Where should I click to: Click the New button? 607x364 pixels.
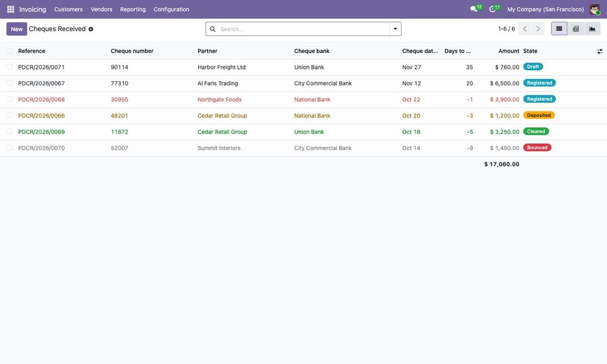coord(16,29)
